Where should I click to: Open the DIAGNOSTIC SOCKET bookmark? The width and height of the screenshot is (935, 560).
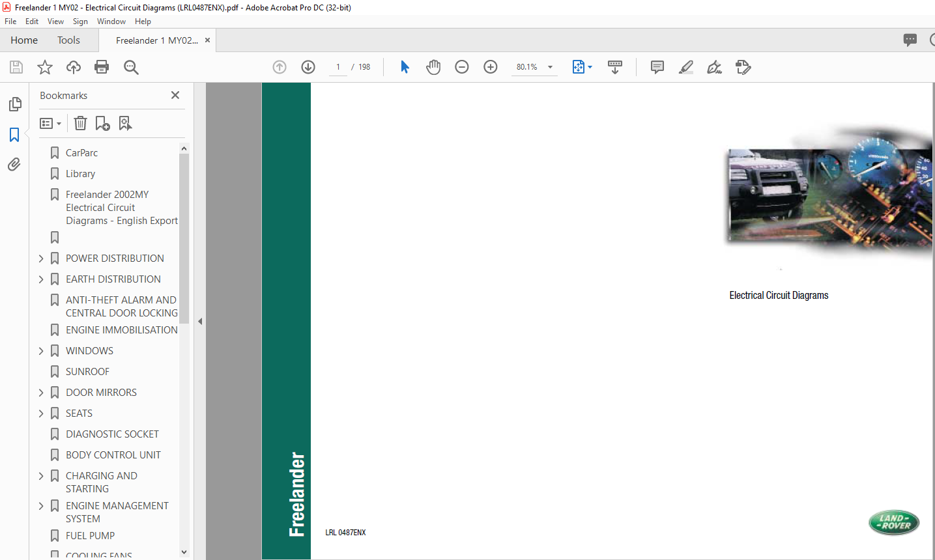tap(112, 434)
